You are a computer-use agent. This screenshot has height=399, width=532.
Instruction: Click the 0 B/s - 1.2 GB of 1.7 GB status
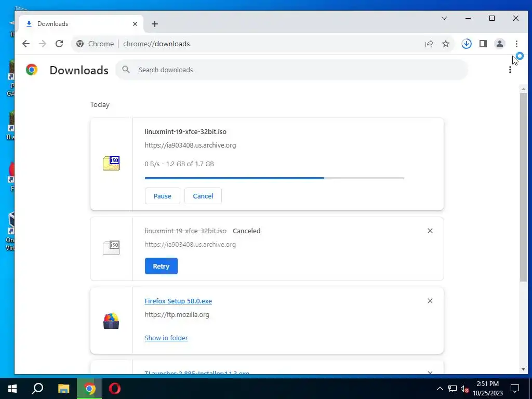(x=179, y=164)
